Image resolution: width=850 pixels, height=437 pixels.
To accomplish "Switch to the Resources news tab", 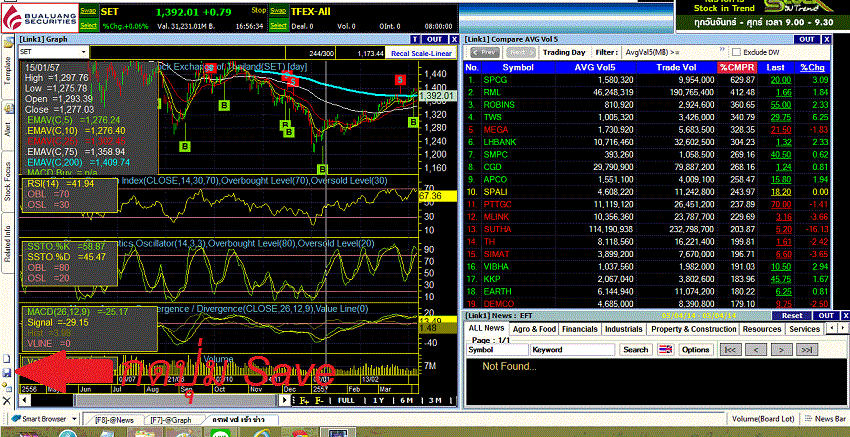I will pyautogui.click(x=762, y=329).
